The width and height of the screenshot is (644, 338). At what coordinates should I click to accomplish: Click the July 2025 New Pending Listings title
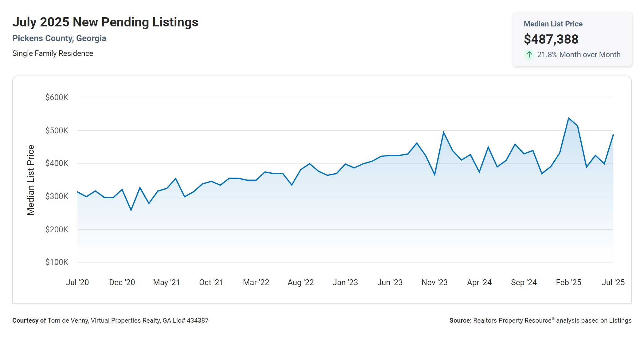105,22
